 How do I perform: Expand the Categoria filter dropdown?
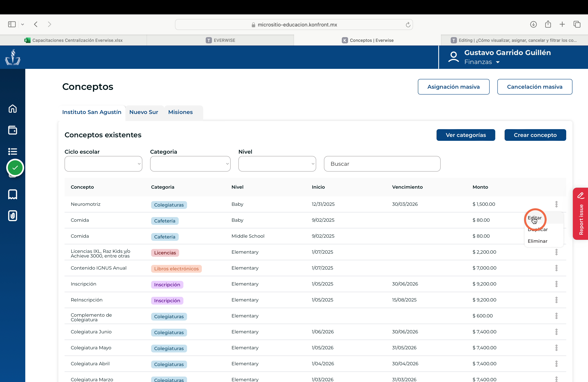(190, 164)
